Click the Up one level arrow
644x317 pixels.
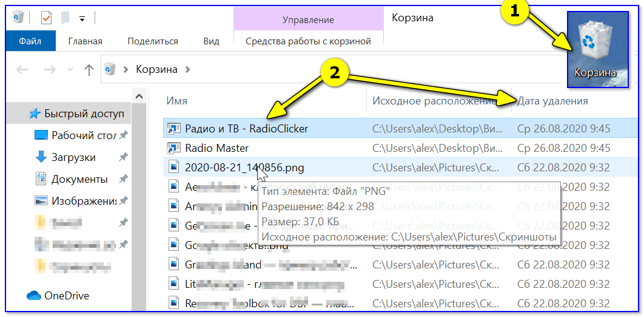click(x=89, y=69)
